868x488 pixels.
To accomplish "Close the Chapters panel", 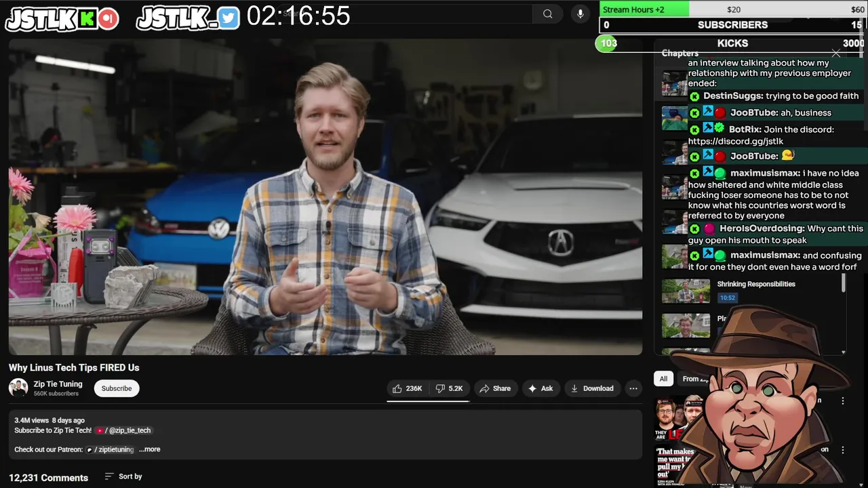I will click(x=836, y=53).
